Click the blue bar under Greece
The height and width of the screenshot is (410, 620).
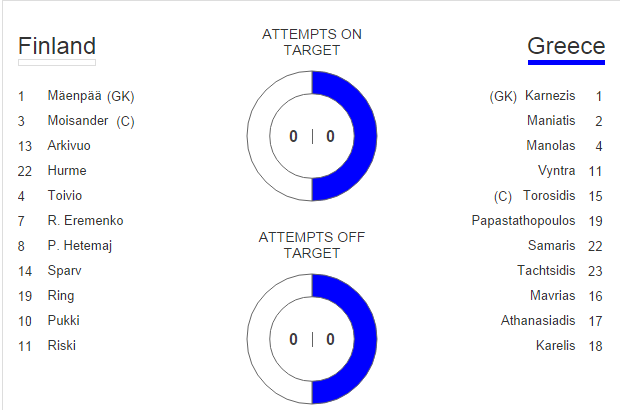[x=566, y=62]
